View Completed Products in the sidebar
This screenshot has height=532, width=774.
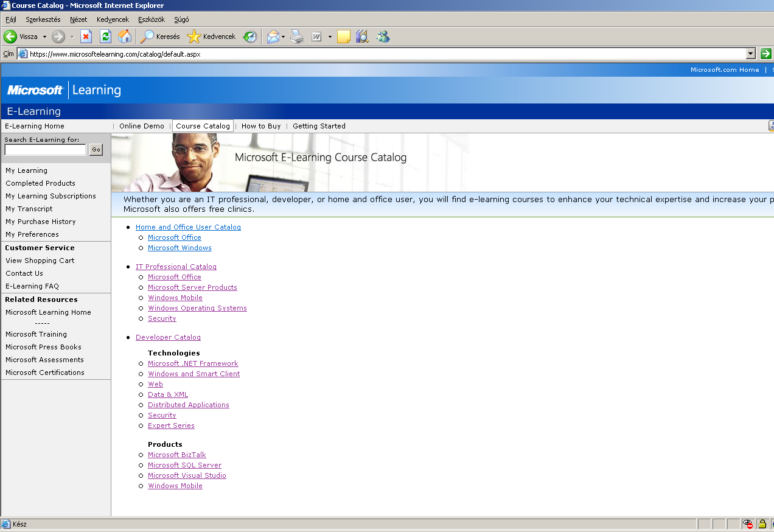(41, 183)
